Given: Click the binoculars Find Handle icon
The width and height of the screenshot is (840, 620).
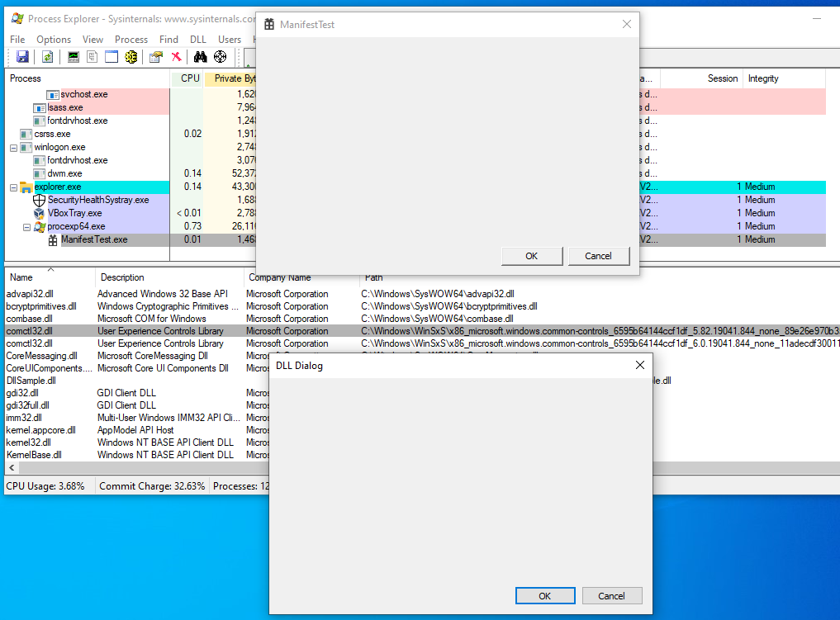Looking at the screenshot, I should (201, 57).
